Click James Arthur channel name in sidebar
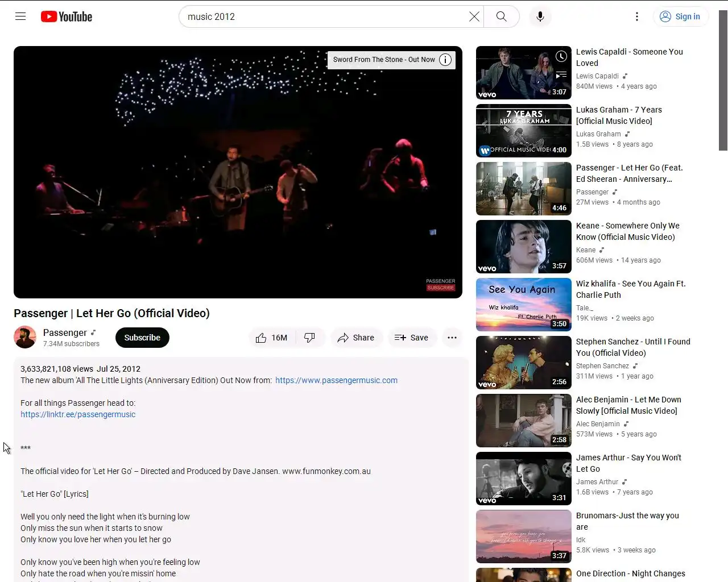728x582 pixels. point(597,482)
